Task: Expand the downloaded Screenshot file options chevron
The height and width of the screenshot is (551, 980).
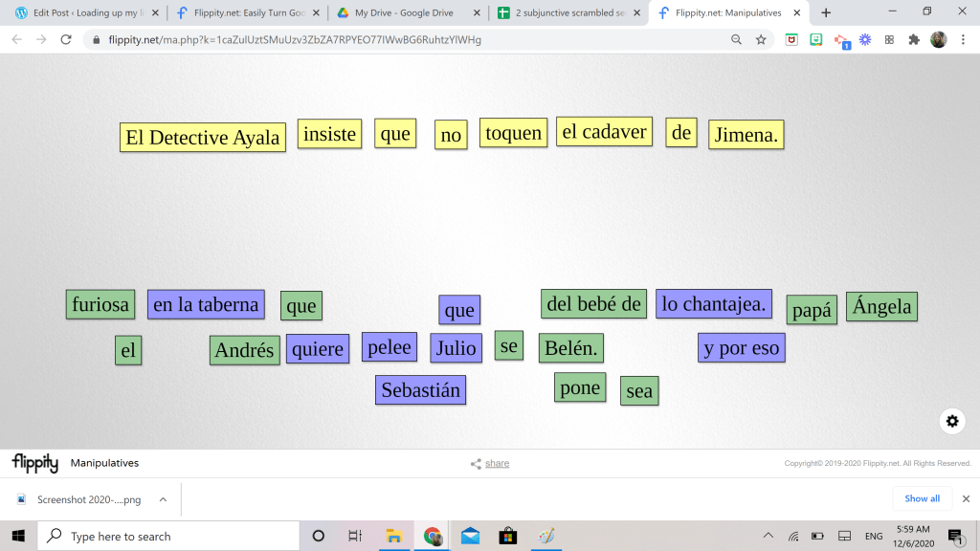Action: (x=163, y=499)
